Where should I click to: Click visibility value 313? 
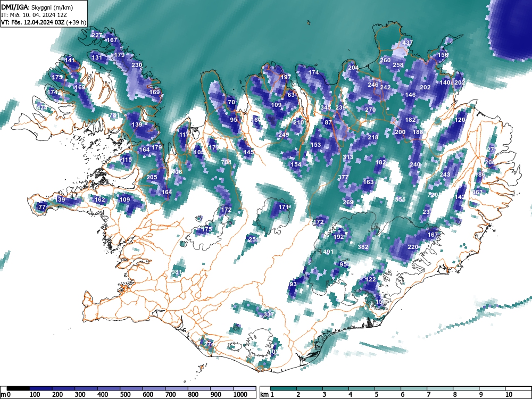click(x=348, y=157)
